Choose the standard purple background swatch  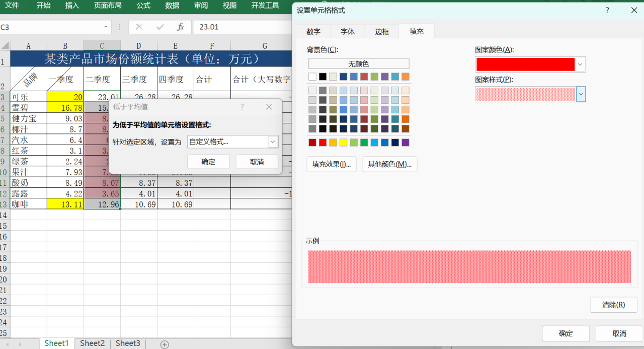coord(406,143)
